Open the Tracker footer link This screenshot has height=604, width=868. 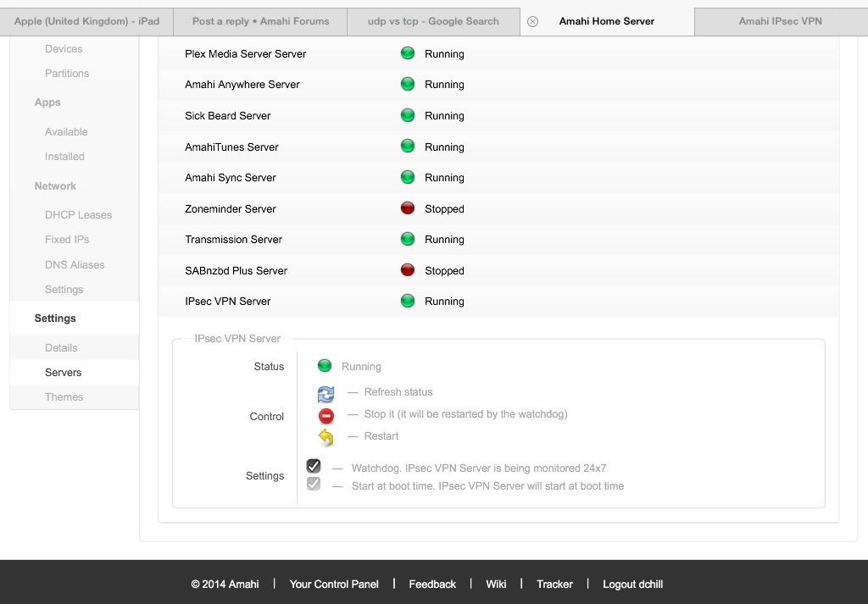coord(554,584)
